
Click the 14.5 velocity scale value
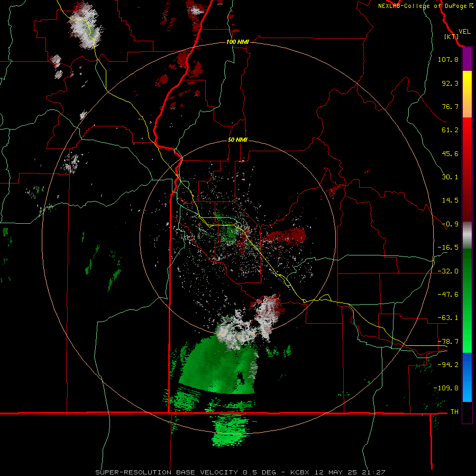pos(450,200)
